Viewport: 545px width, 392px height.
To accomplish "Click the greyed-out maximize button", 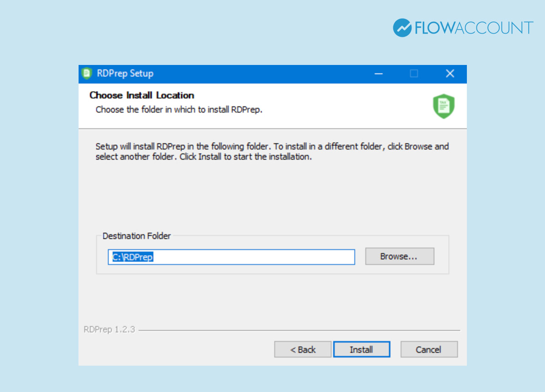I will pos(414,74).
